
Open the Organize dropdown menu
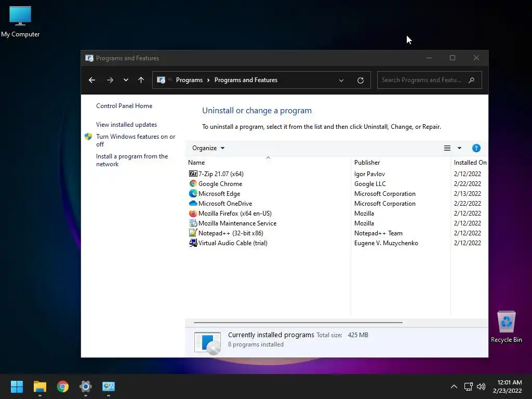pyautogui.click(x=208, y=148)
